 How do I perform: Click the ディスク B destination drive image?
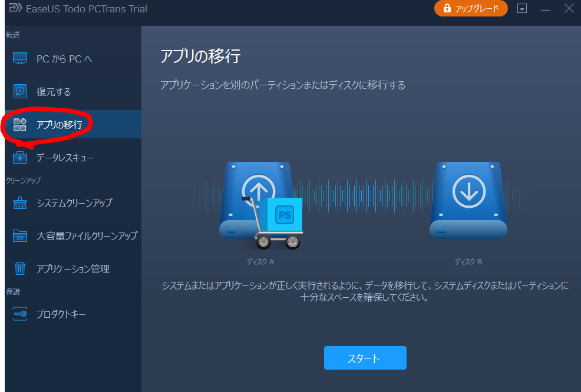(468, 200)
